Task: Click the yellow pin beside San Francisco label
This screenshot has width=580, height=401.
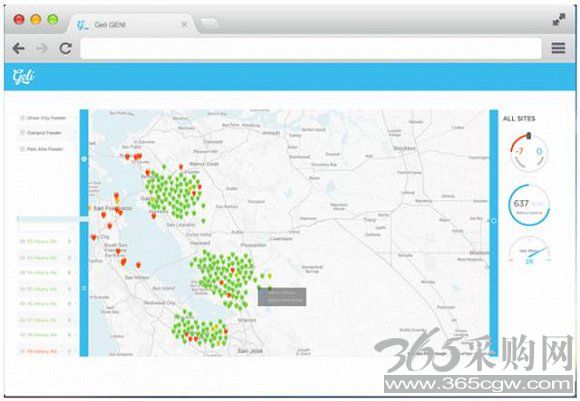Action: pos(89,208)
